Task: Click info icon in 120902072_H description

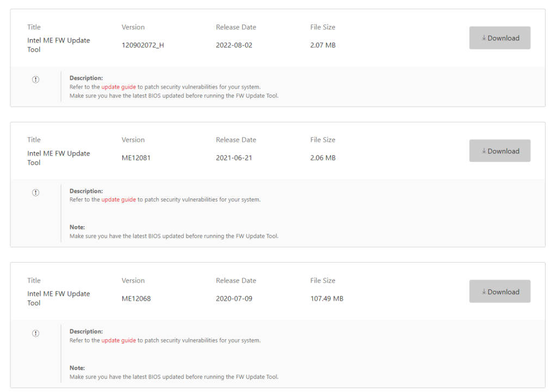Action: coord(36,79)
